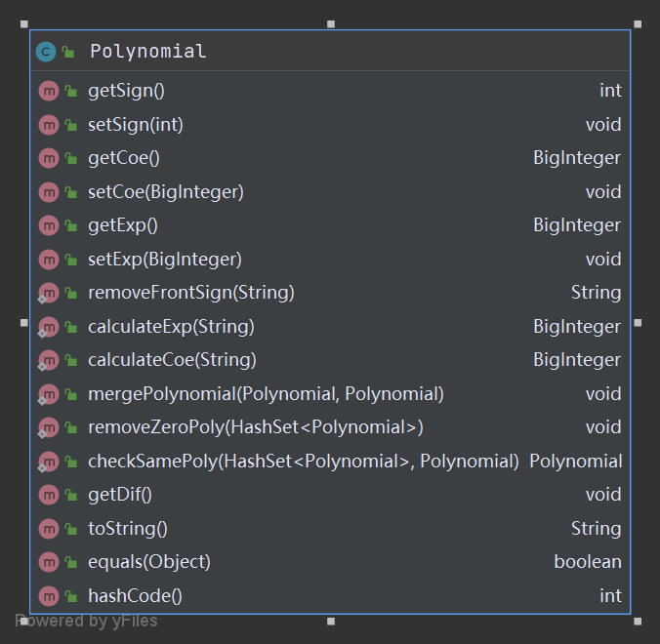Click the bottom-center resize handle of the node
This screenshot has height=644, width=660.
[331, 621]
